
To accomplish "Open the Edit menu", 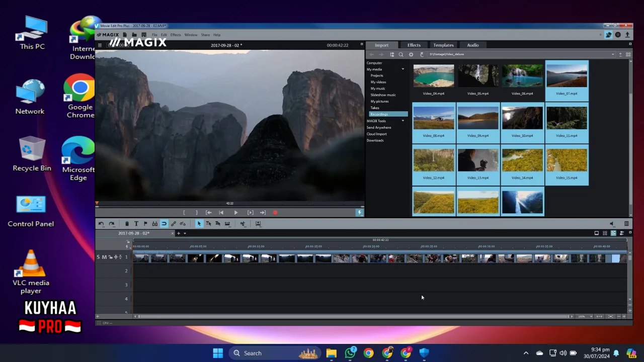I will 164,35.
